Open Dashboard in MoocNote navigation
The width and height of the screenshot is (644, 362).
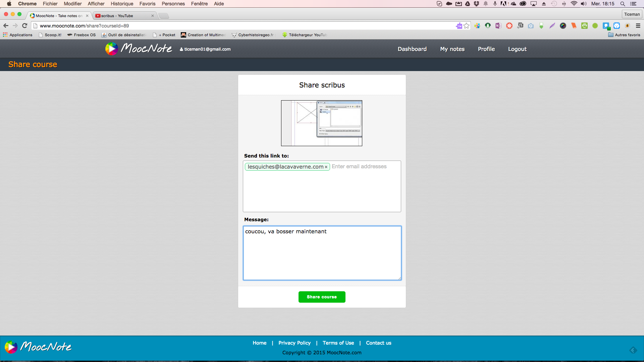tap(412, 49)
